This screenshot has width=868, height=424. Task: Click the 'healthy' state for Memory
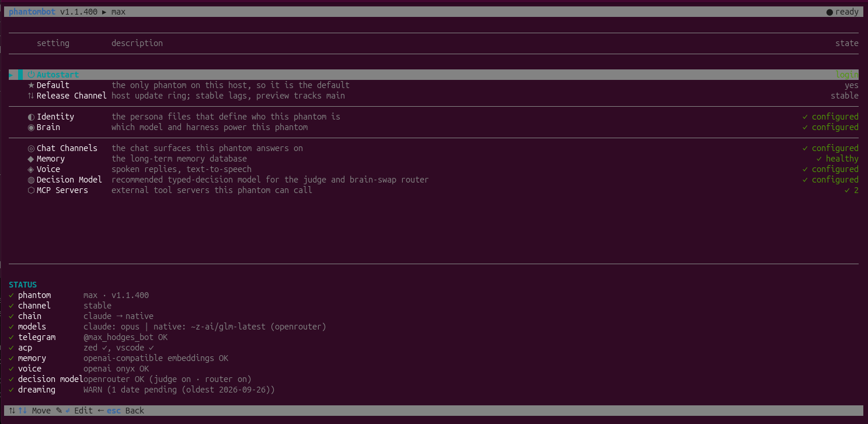pos(842,159)
